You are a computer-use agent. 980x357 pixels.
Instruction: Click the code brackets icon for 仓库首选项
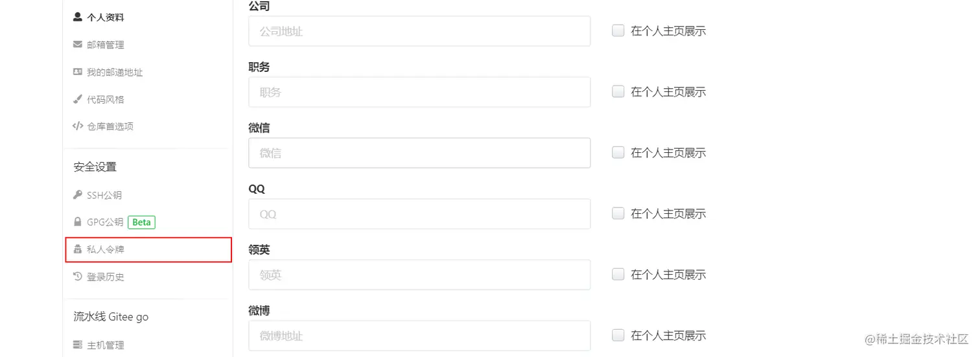[78, 126]
